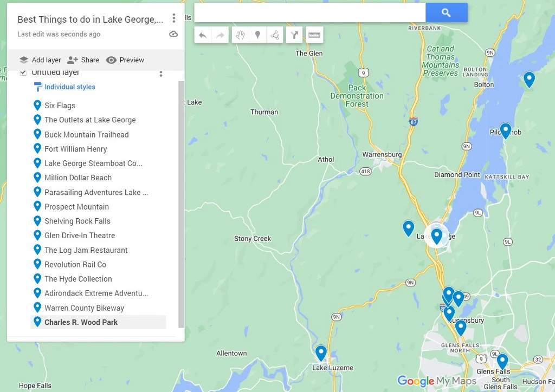Screen dimensions: 555x392
Task: Select the Add directions tool
Action: point(294,35)
